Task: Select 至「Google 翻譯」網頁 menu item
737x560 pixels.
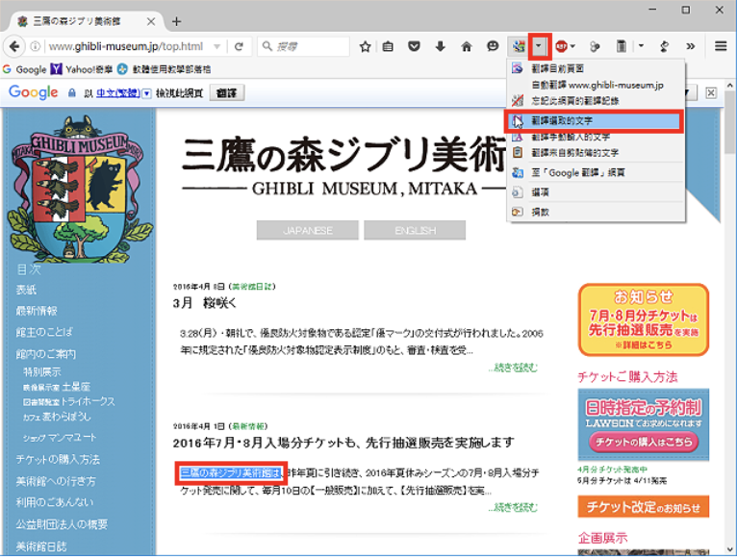Action: coord(596,172)
